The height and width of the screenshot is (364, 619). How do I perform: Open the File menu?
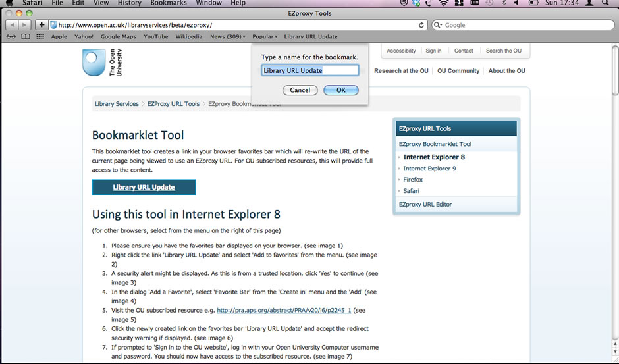pos(57,3)
